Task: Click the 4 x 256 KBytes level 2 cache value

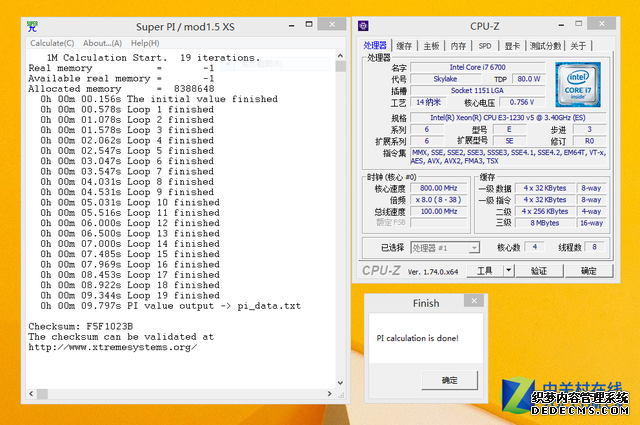Action: point(544,211)
